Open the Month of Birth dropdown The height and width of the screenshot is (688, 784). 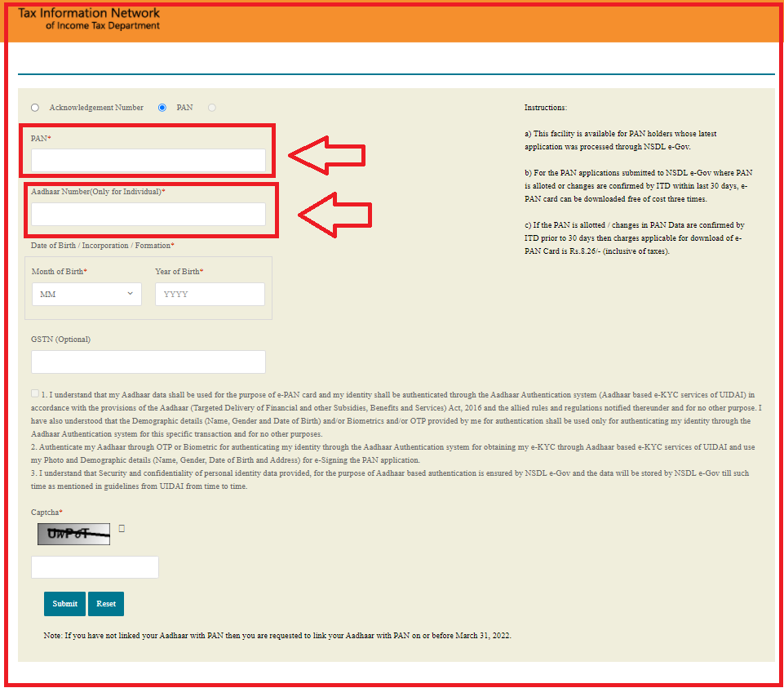(86, 294)
